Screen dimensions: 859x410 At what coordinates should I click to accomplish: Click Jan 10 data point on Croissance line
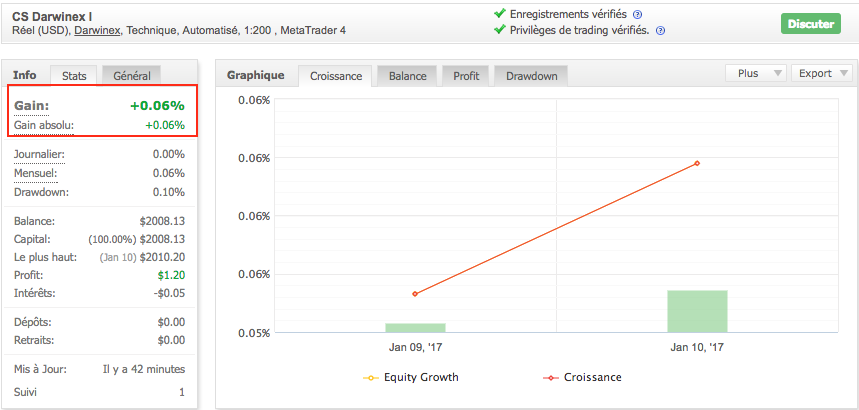point(697,163)
